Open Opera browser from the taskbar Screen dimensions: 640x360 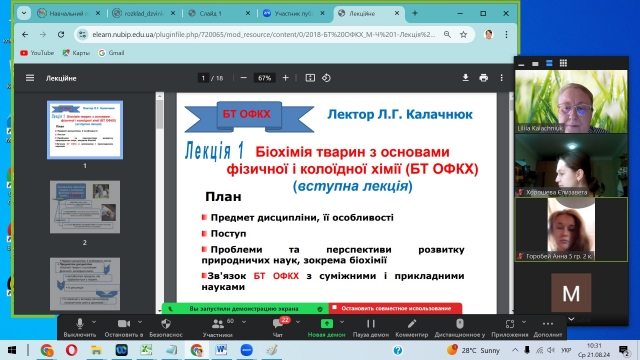tap(71, 350)
